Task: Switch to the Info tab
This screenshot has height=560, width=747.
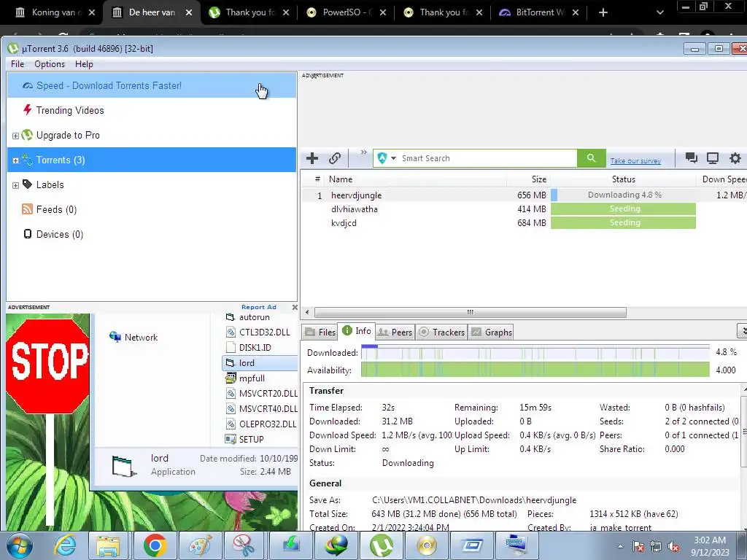Action: 356,331
